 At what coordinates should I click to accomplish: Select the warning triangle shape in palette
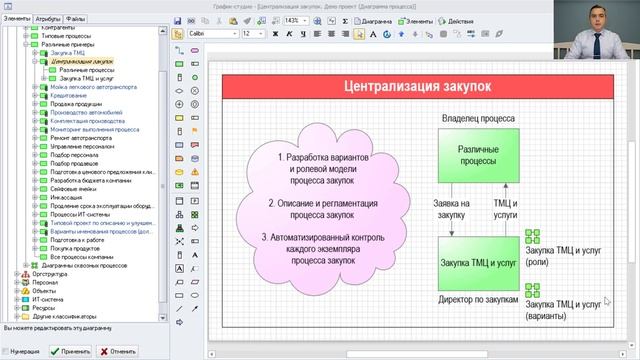point(195,172)
